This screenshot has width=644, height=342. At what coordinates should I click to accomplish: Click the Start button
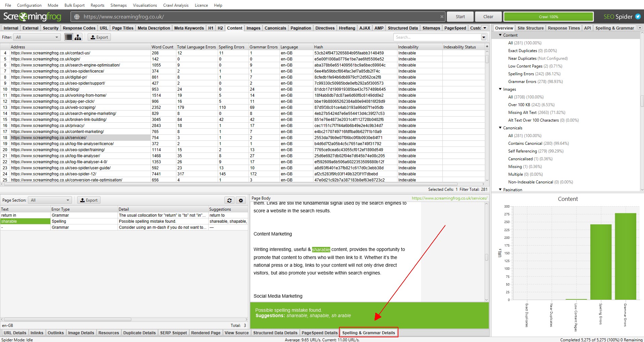(460, 16)
